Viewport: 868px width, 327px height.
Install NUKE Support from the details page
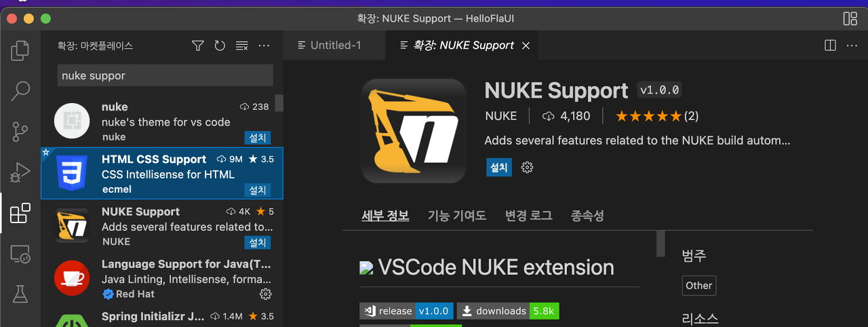pyautogui.click(x=499, y=168)
